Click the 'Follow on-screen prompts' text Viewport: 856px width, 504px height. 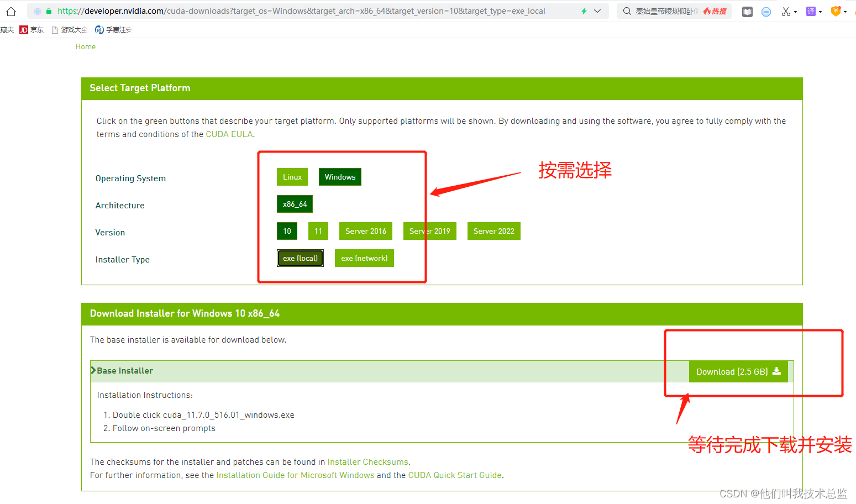tap(164, 428)
